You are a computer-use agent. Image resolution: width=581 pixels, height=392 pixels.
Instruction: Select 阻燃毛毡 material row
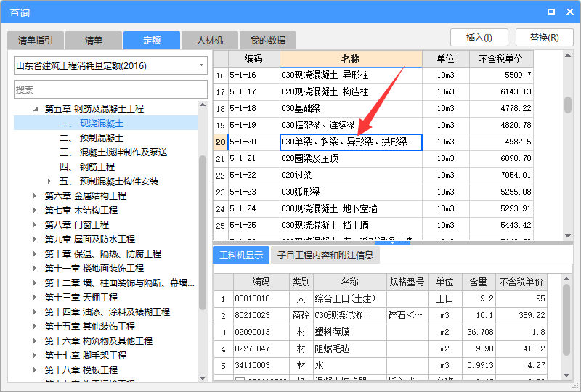click(380, 348)
